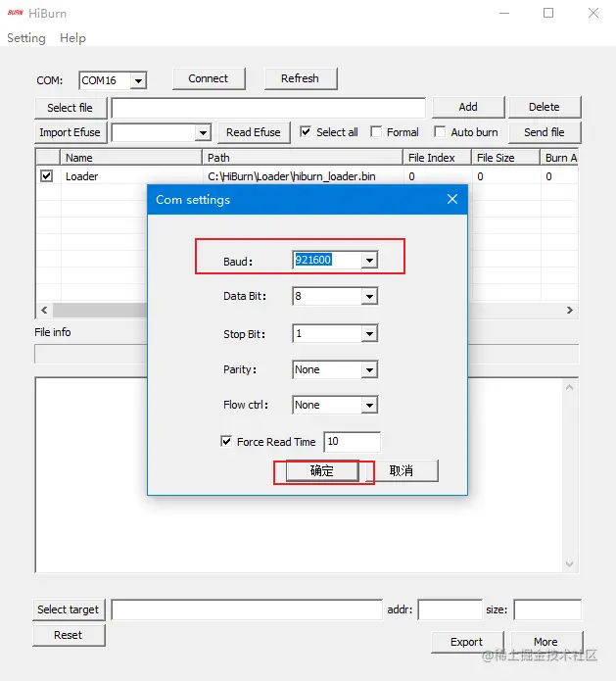This screenshot has width=616, height=681.
Task: Uncheck the Select all checkbox
Action: [306, 131]
